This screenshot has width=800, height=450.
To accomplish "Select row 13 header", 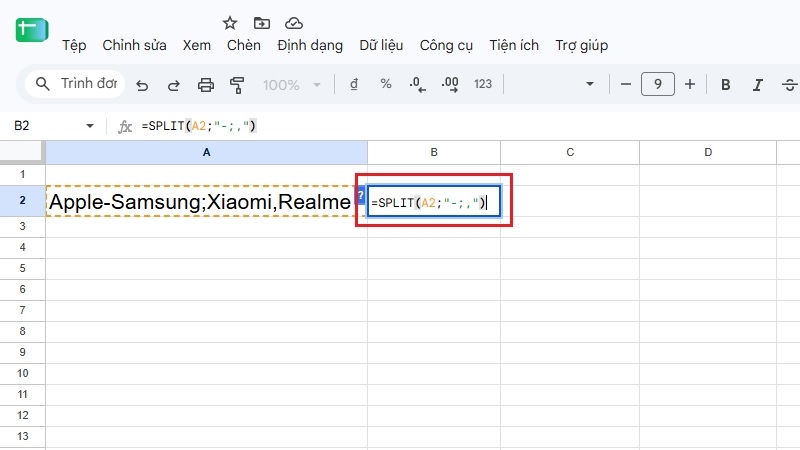I will (22, 436).
